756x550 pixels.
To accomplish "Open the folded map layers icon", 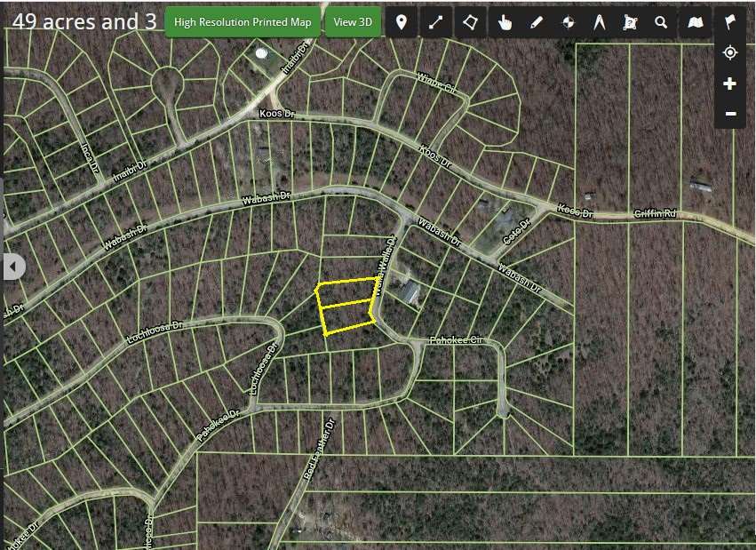I will click(x=696, y=22).
